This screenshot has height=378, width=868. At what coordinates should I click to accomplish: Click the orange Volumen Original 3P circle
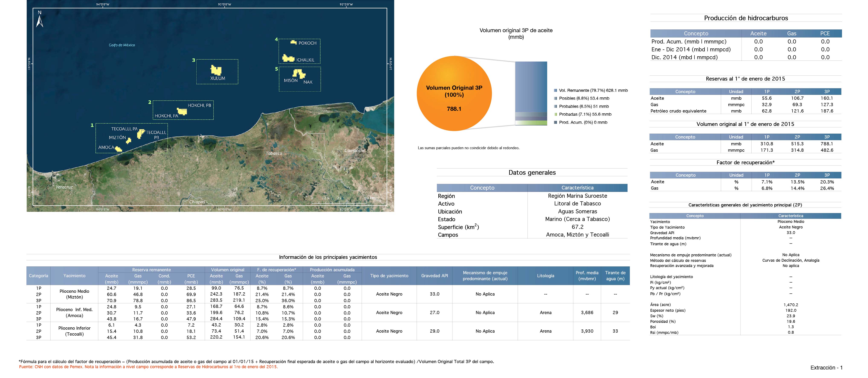tap(454, 94)
